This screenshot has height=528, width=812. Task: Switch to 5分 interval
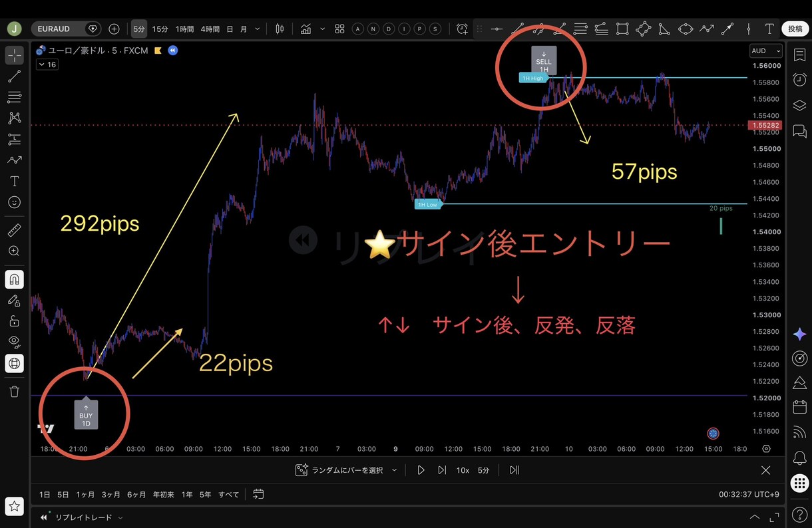[x=138, y=29]
